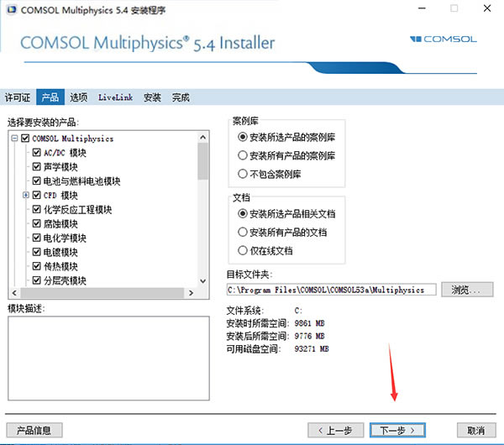Uncheck the 化学反应工程模块 checkbox
The width and height of the screenshot is (504, 445).
point(37,209)
